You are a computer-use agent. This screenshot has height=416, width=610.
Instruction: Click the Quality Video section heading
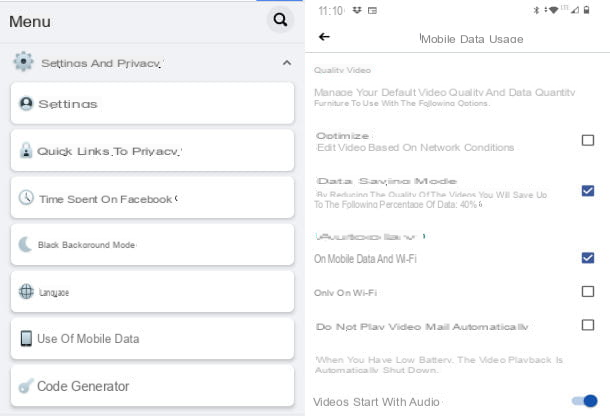pos(342,70)
